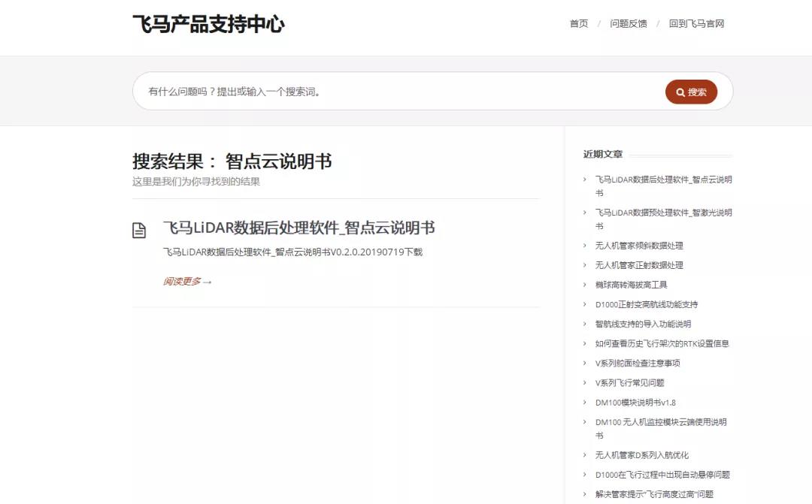This screenshot has width=812, height=504.
Task: Open D1000正射变高航线功能支持 article
Action: [646, 304]
